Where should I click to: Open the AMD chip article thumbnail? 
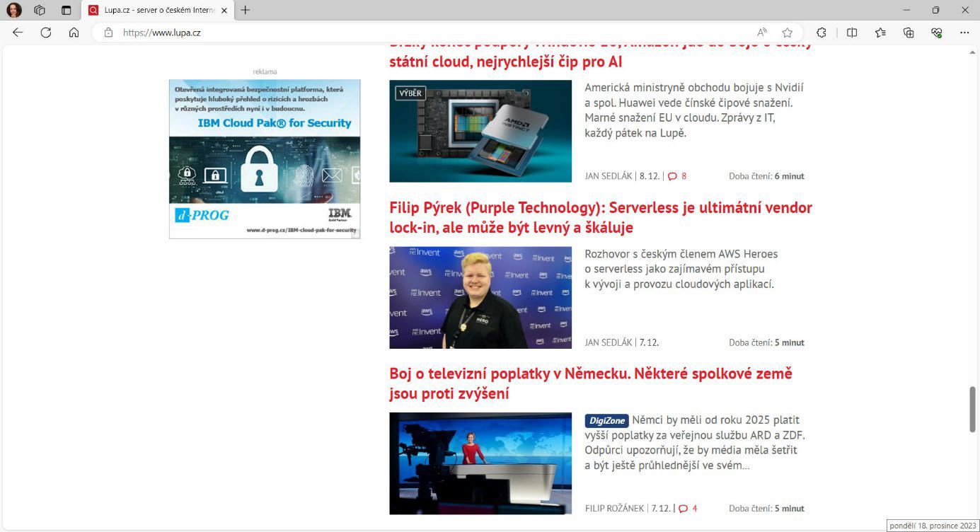pyautogui.click(x=480, y=131)
